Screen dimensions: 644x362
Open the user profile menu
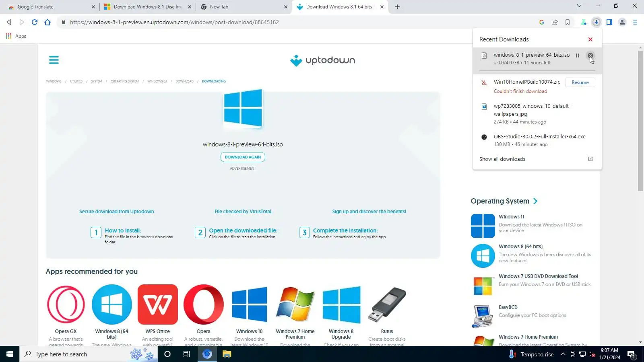click(622, 22)
